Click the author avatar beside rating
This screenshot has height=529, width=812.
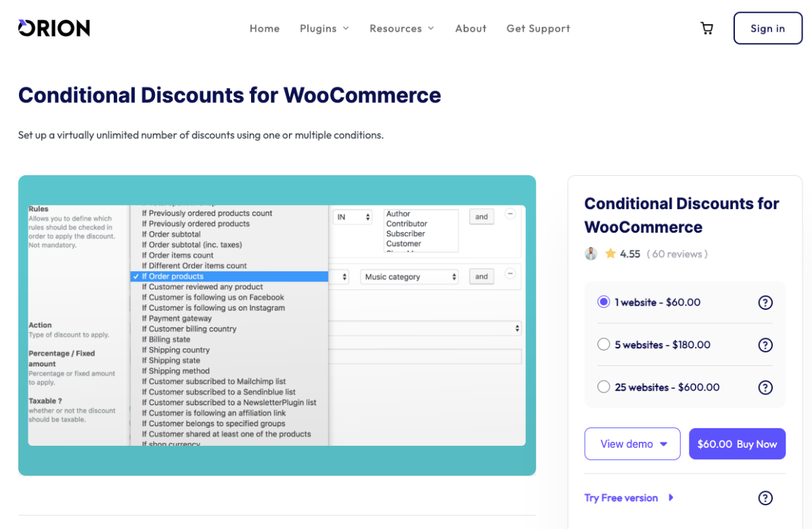click(591, 254)
